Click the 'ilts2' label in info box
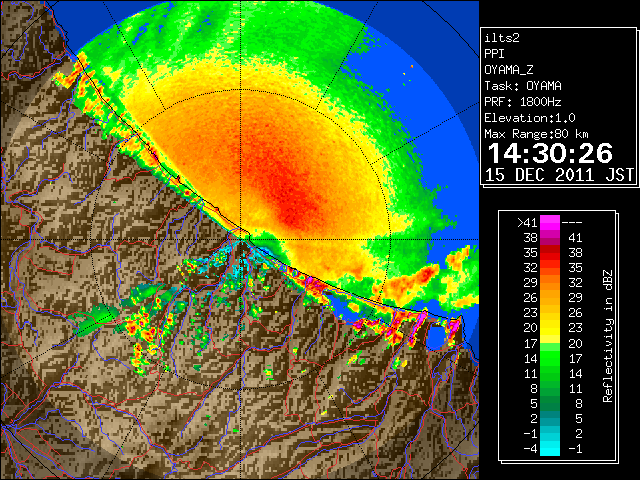 pos(502,38)
